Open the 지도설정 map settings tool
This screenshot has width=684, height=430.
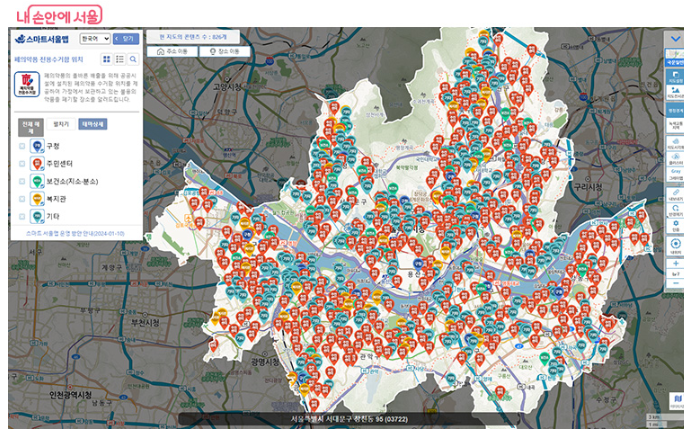(x=675, y=77)
